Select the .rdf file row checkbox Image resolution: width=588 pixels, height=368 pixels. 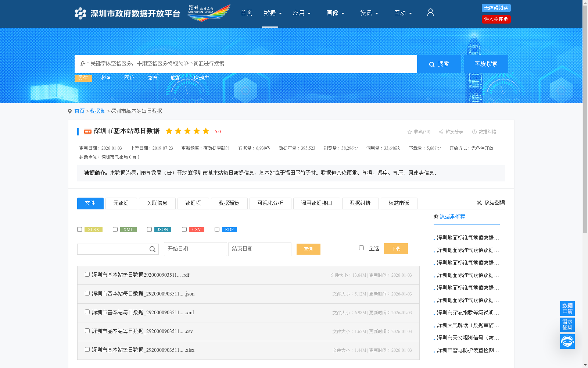pos(87,275)
